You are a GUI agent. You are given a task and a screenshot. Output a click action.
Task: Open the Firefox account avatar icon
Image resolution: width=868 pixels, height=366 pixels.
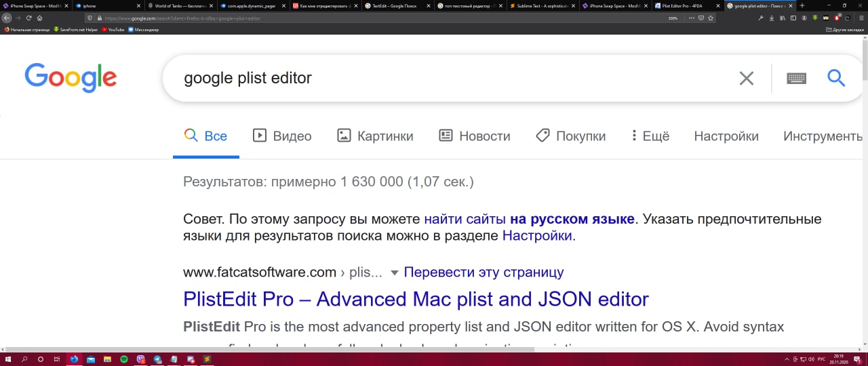tap(804, 18)
